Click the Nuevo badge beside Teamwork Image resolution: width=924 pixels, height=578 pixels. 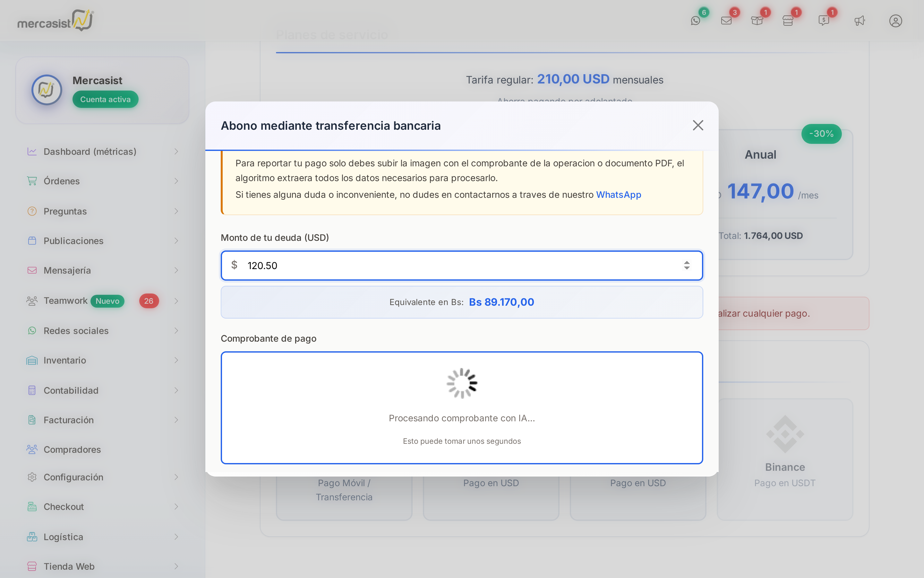tap(107, 301)
